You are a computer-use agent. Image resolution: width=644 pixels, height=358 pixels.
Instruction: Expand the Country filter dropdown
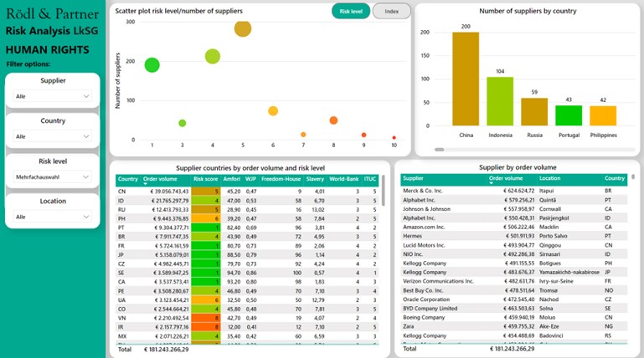[x=53, y=136]
